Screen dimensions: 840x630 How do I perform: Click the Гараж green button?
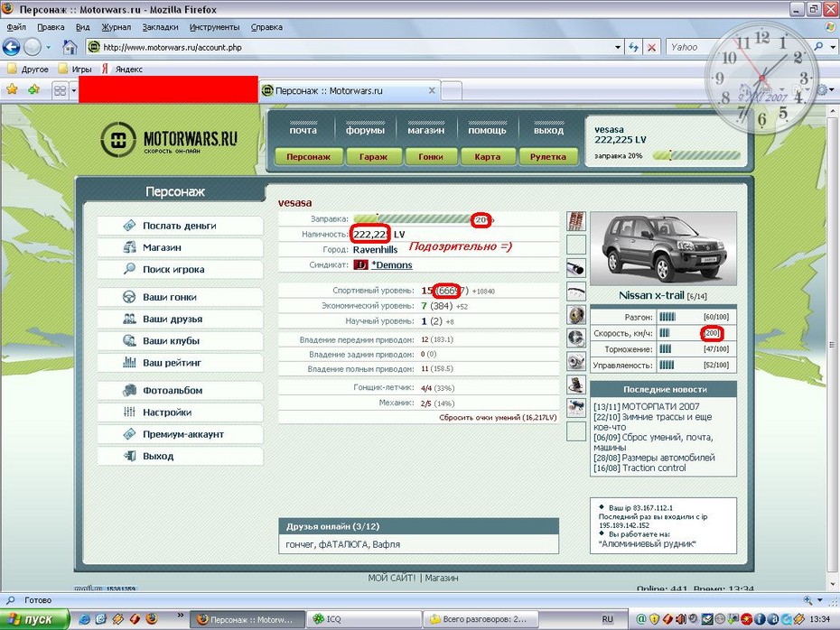tap(373, 157)
